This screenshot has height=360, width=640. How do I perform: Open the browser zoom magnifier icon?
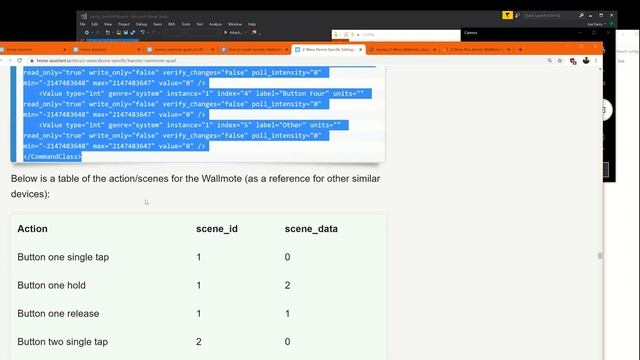point(549,60)
